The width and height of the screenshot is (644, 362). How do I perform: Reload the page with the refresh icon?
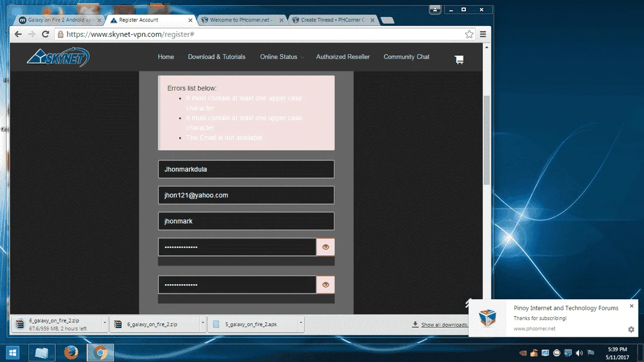pyautogui.click(x=46, y=34)
